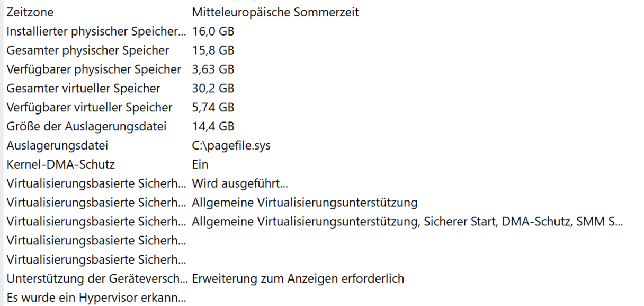This screenshot has width=644, height=306.
Task: Select the Kernel-DMA-Schutz row
Action: [x=322, y=165]
